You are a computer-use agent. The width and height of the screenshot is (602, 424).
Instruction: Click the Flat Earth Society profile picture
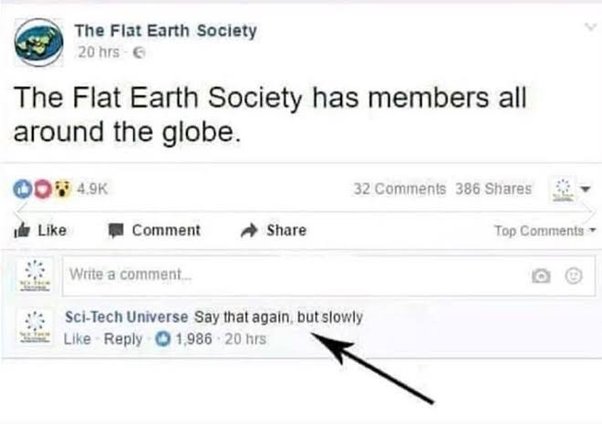click(39, 42)
